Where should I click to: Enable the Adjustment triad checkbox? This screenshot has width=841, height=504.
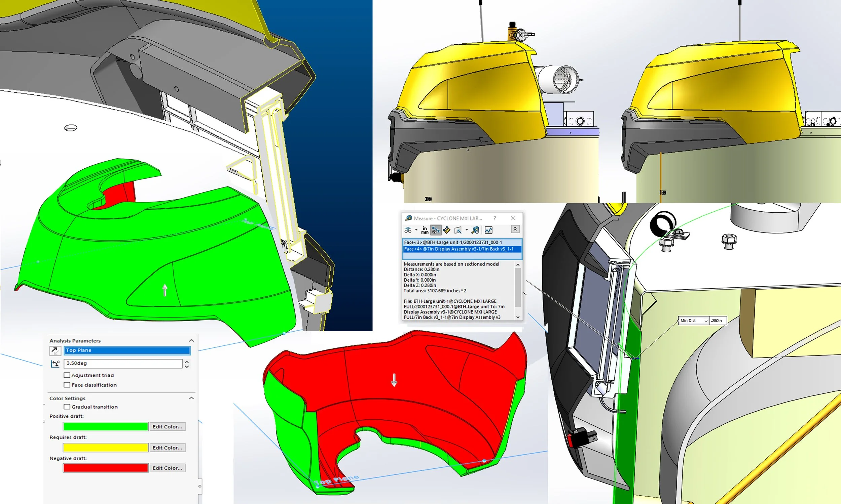pyautogui.click(x=67, y=375)
